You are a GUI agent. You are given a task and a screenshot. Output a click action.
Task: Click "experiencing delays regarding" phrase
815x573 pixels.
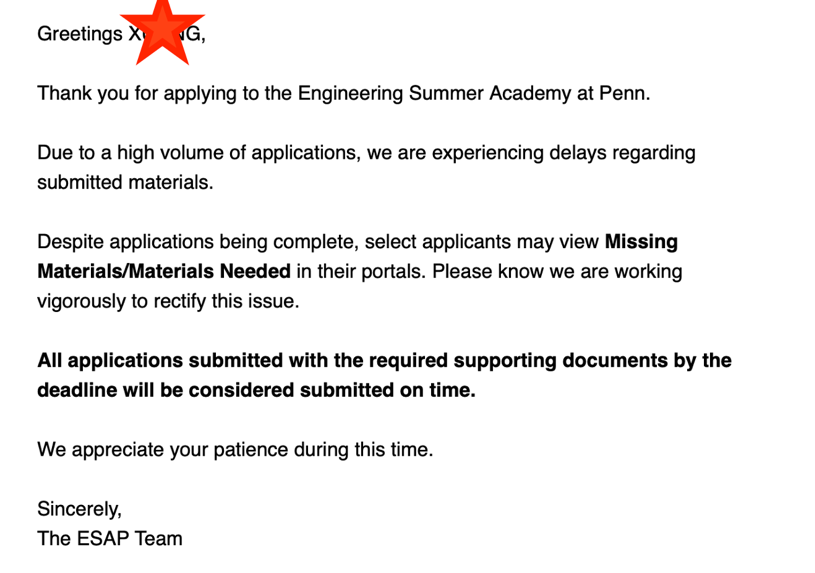click(x=564, y=153)
